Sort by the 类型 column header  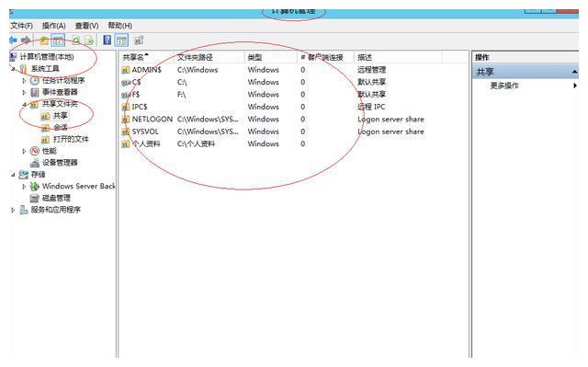(x=271, y=57)
